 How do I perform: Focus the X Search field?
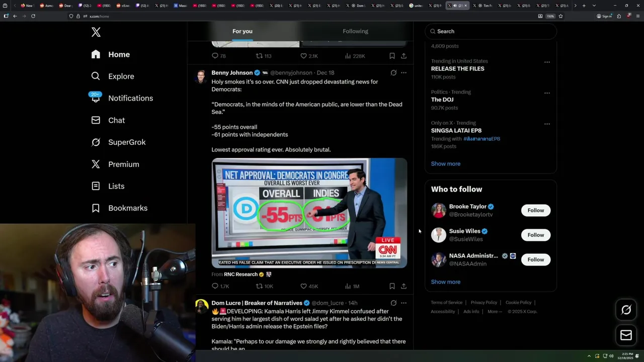click(491, 31)
